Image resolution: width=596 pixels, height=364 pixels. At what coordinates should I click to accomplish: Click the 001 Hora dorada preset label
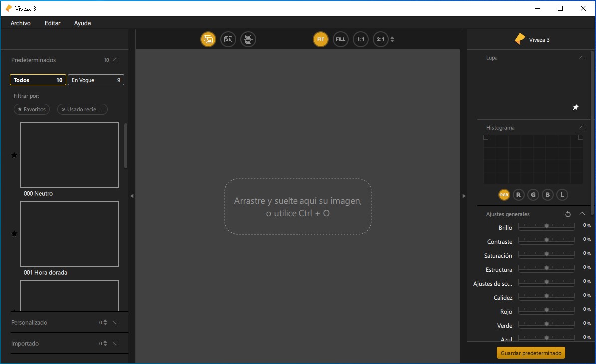coord(45,273)
